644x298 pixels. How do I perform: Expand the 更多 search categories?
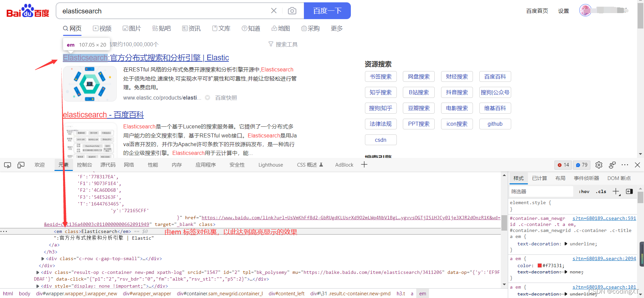337,28
